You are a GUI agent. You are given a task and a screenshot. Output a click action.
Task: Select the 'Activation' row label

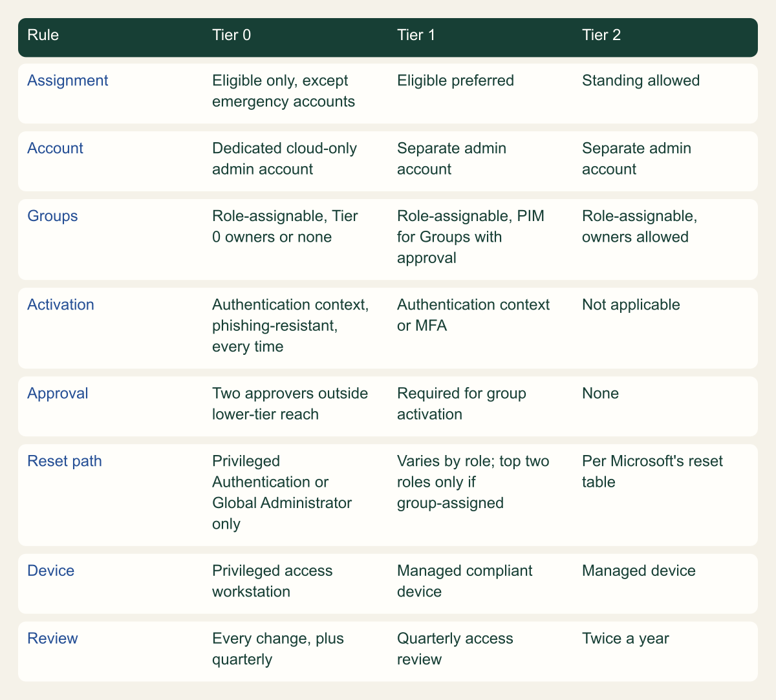click(x=61, y=304)
